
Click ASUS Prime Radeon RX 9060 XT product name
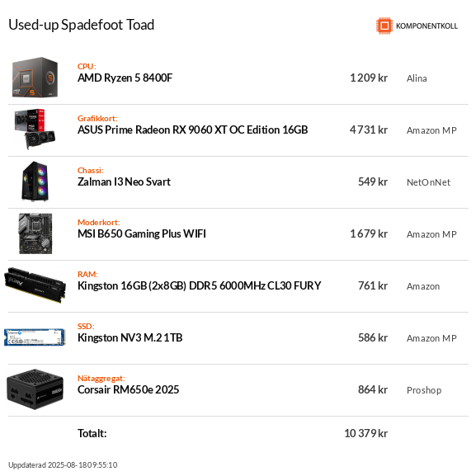point(192,130)
